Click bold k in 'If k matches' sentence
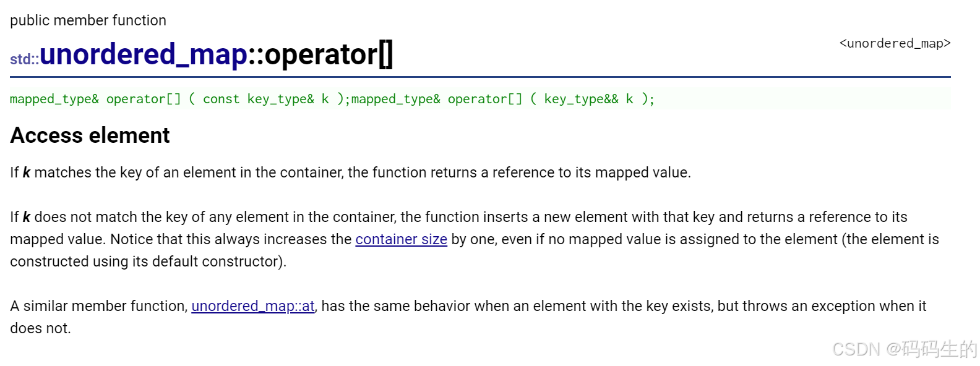 pyautogui.click(x=27, y=172)
